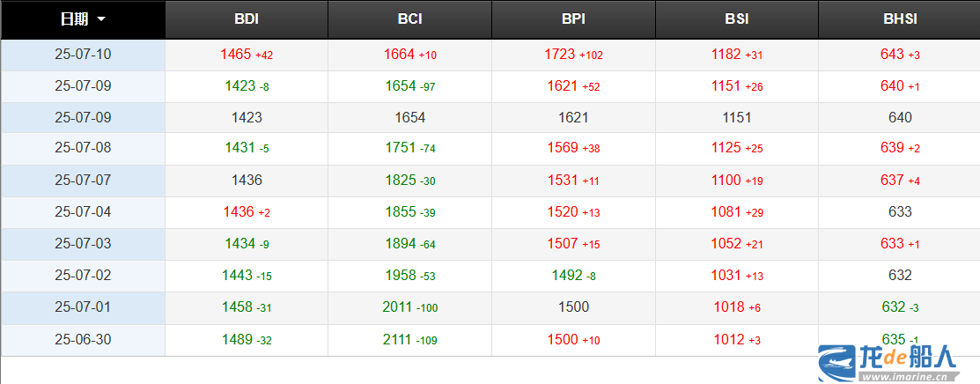Click the BHSI value 643 +3
The height and width of the screenshot is (384, 980).
point(900,55)
